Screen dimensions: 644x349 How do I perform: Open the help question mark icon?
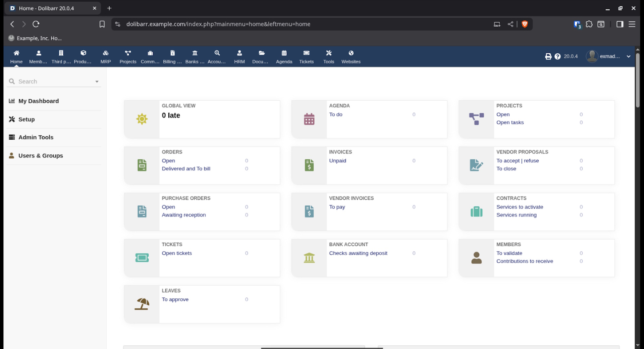(x=557, y=56)
